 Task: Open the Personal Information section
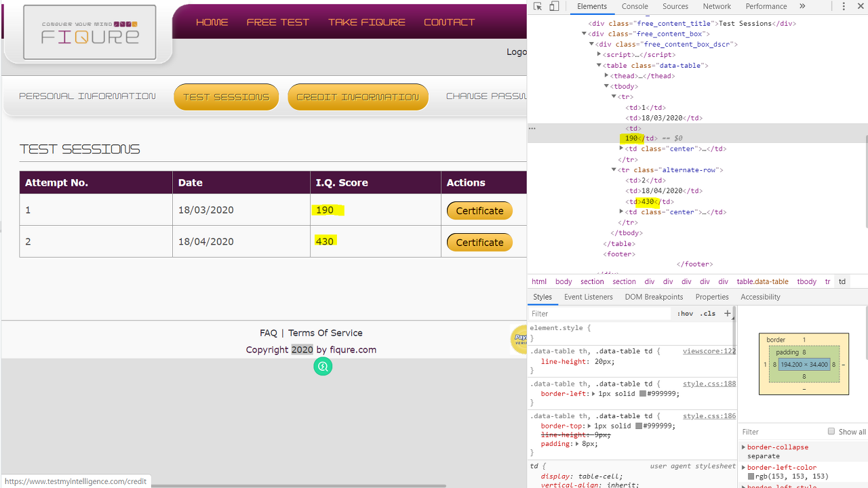tap(87, 96)
